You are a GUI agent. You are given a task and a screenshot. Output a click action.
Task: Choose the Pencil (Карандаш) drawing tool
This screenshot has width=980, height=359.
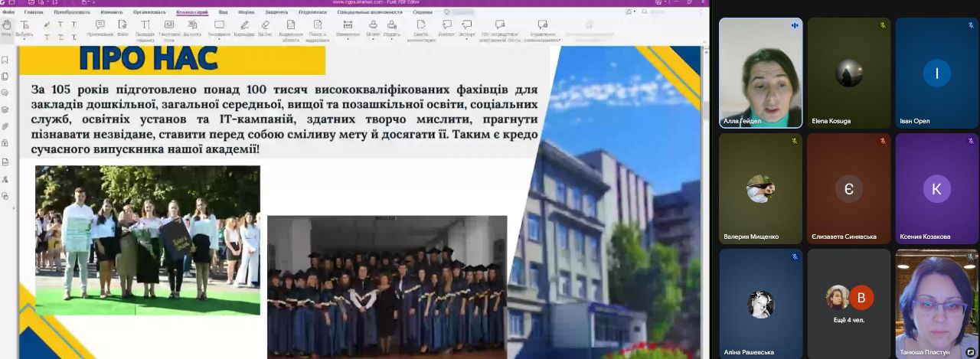pos(243,28)
